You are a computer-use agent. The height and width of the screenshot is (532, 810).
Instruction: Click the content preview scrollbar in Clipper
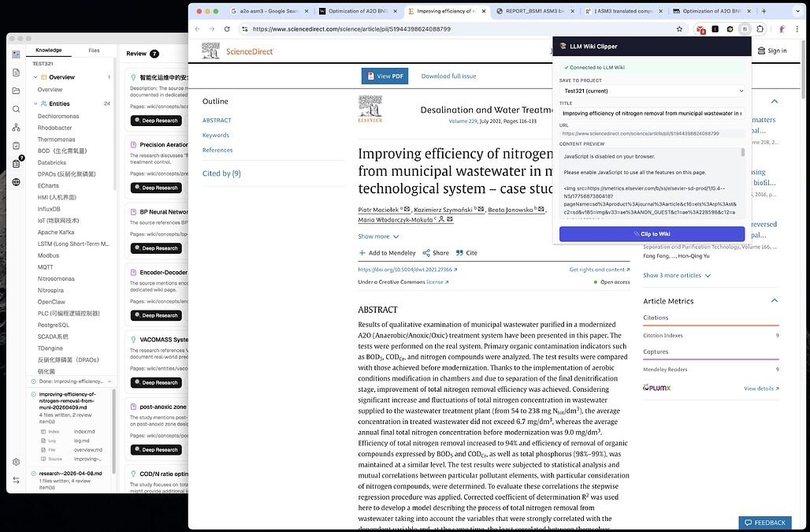tap(743, 152)
